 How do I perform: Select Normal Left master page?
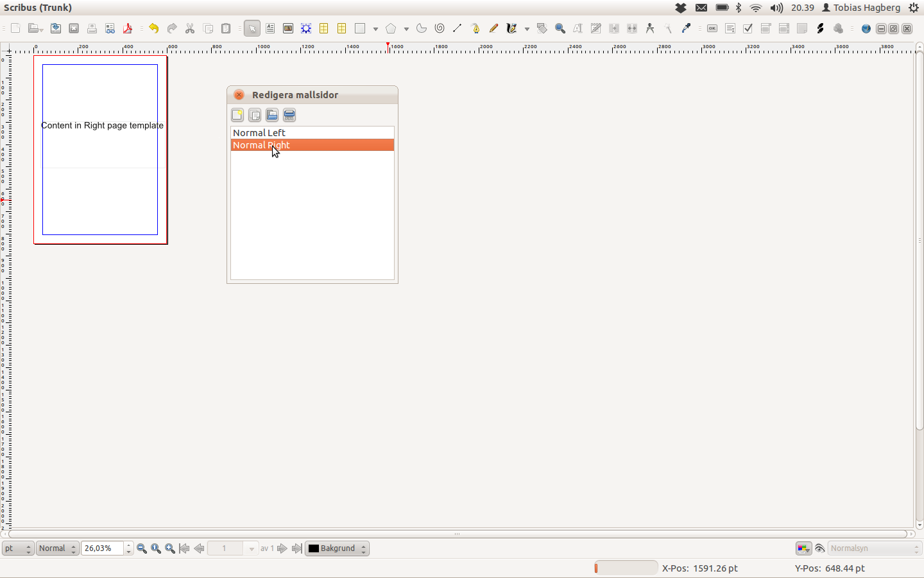(x=259, y=133)
